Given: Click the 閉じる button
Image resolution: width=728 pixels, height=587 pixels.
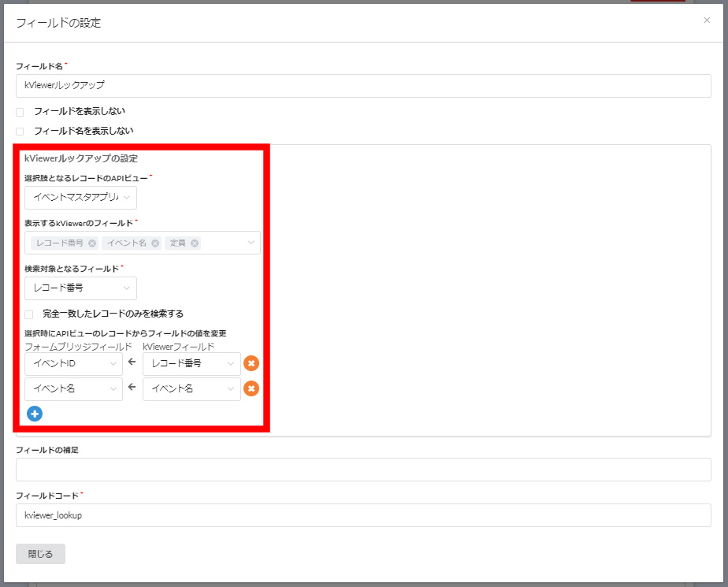Looking at the screenshot, I should 40,554.
